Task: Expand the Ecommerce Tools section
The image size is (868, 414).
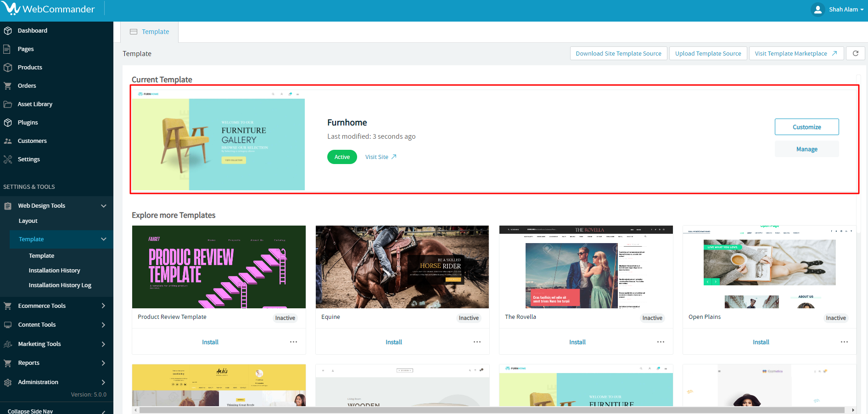Action: pyautogui.click(x=103, y=306)
